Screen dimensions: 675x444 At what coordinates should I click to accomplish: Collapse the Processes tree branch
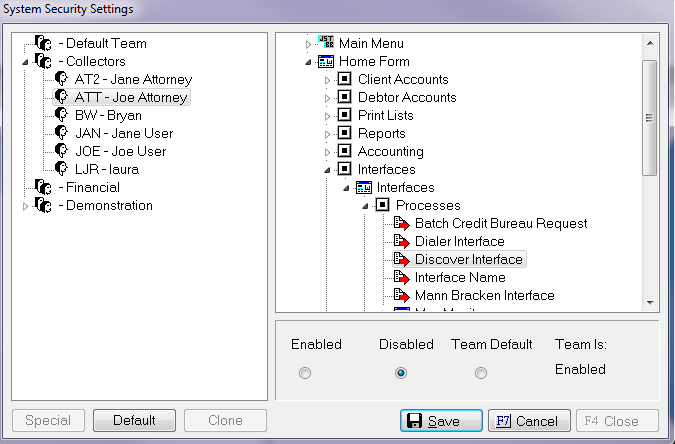point(365,206)
